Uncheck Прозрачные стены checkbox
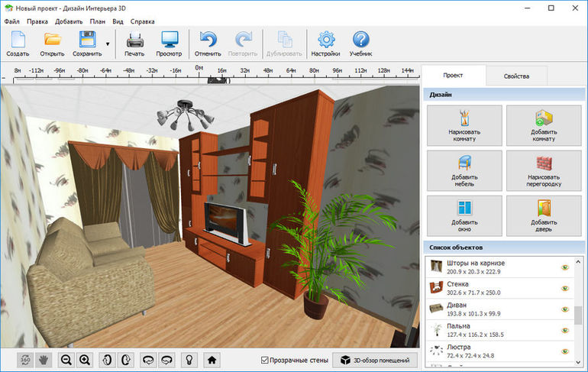 click(264, 360)
